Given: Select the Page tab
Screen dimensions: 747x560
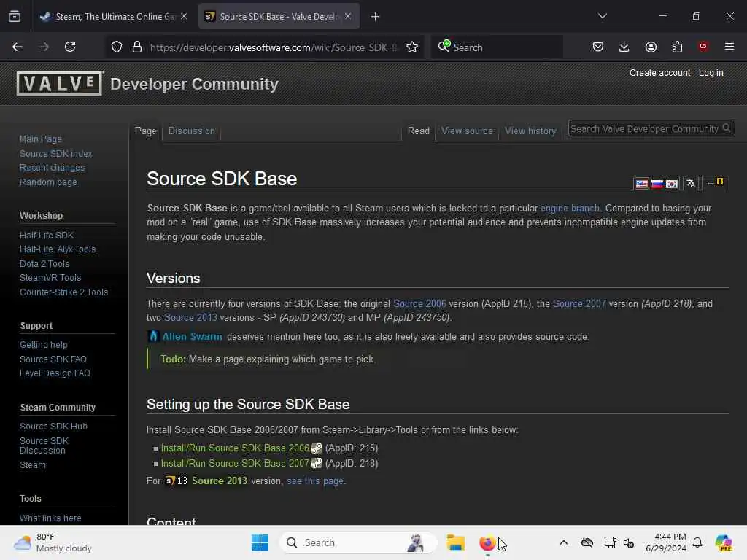Looking at the screenshot, I should click(145, 131).
